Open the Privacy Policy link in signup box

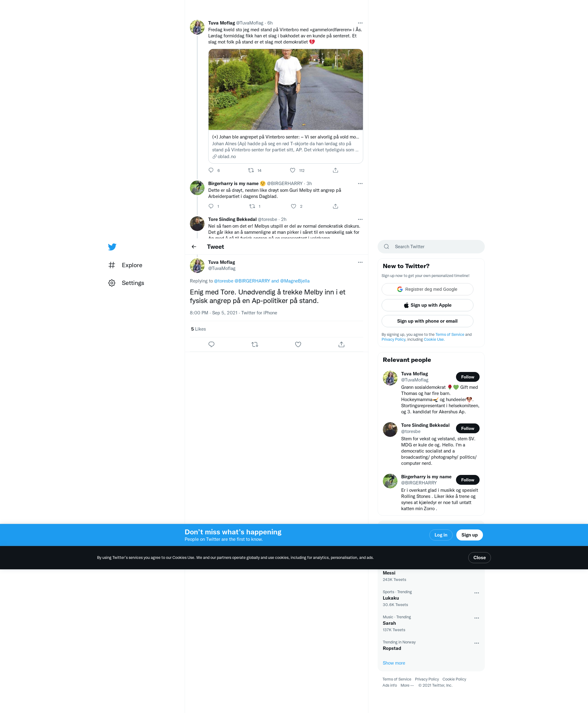point(393,339)
